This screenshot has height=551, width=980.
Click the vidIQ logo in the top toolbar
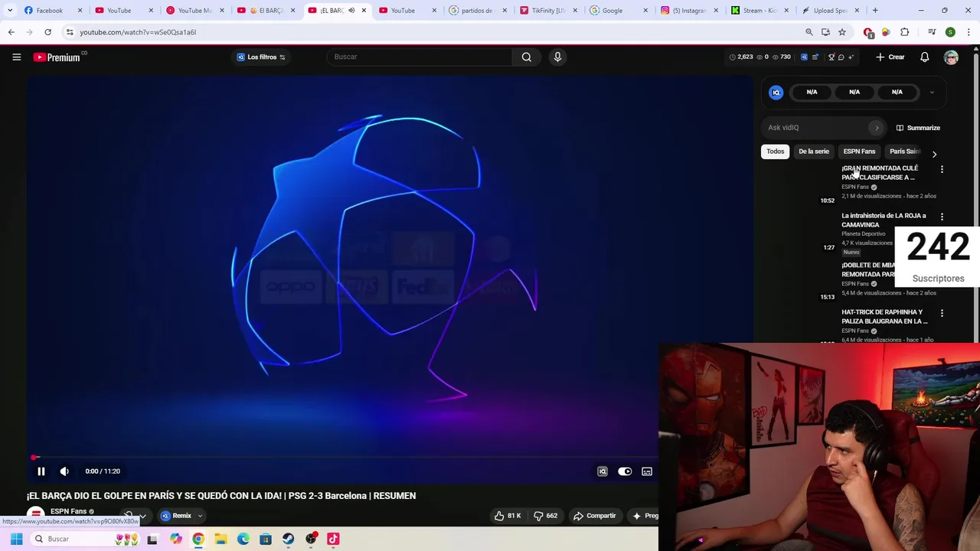[x=804, y=57]
